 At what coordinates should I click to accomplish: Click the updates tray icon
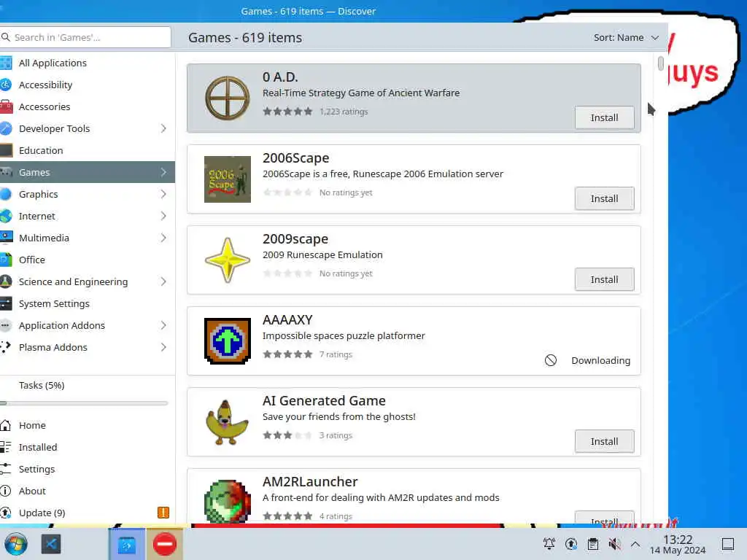click(570, 544)
